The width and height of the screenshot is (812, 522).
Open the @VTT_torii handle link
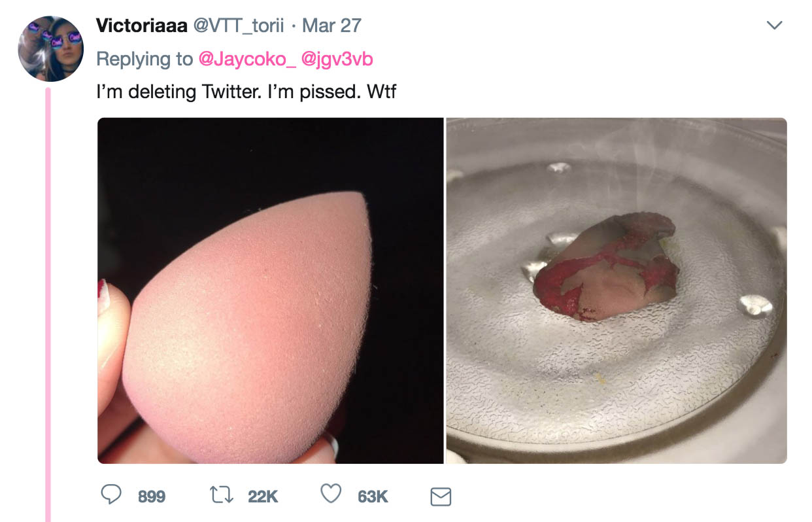point(237,26)
